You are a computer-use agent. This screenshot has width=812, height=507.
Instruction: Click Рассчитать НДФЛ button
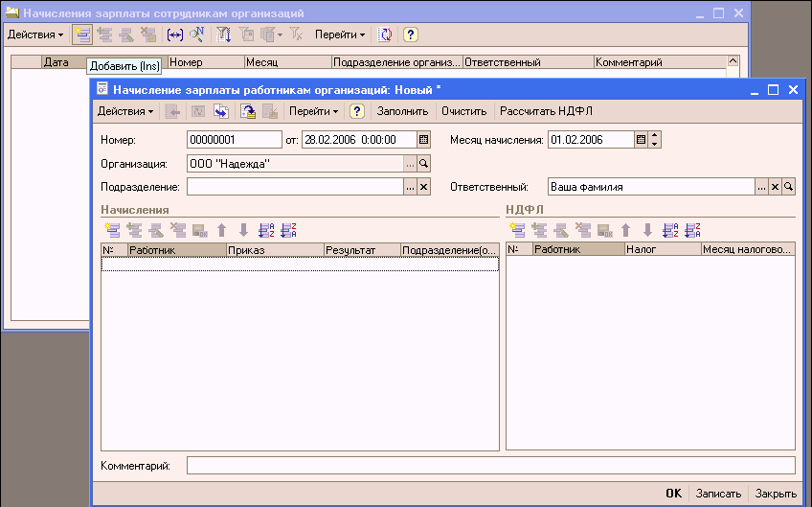coord(546,111)
